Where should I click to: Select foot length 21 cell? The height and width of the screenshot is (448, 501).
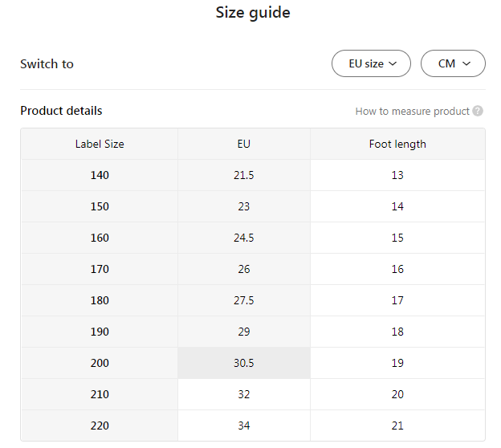coord(397,426)
